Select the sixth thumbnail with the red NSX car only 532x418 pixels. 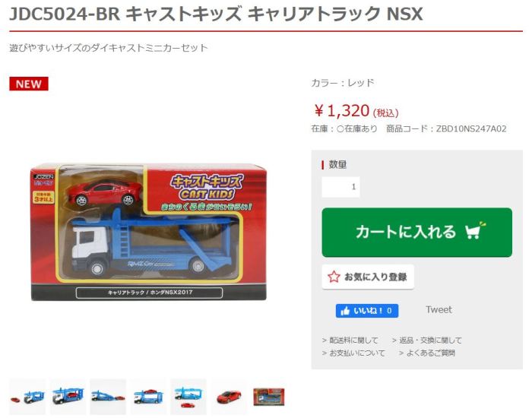229,397
